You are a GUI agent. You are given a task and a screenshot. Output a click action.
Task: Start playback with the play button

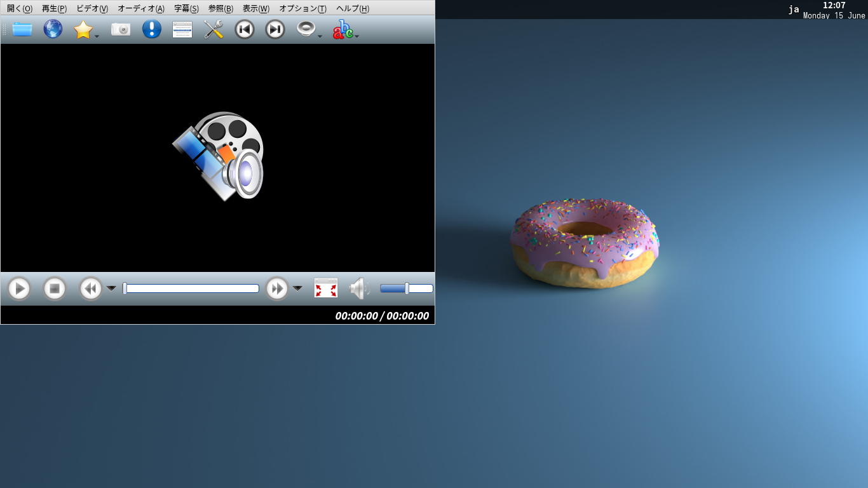(x=19, y=288)
